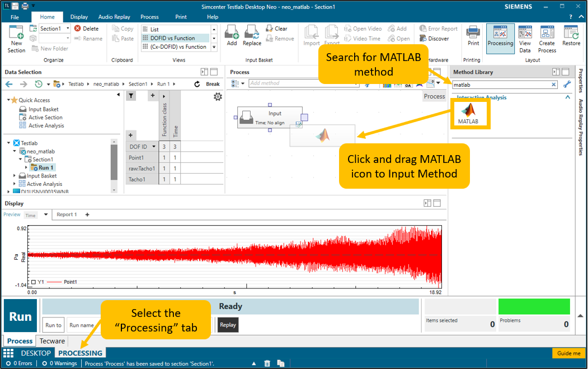Click the Replay button
588x369 pixels.
(x=228, y=325)
